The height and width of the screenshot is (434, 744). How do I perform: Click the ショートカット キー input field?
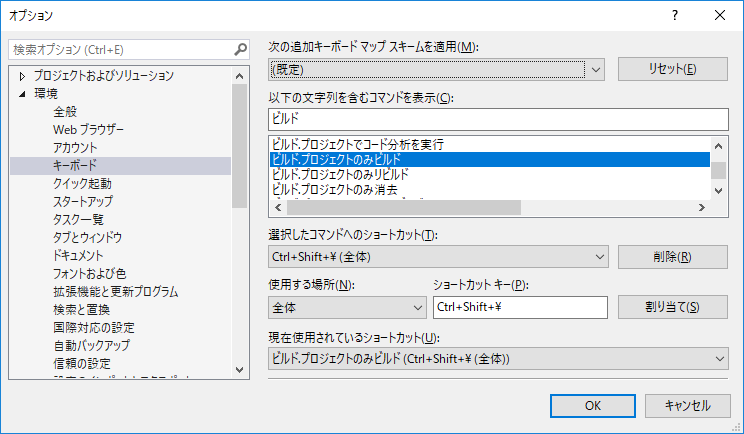520,307
